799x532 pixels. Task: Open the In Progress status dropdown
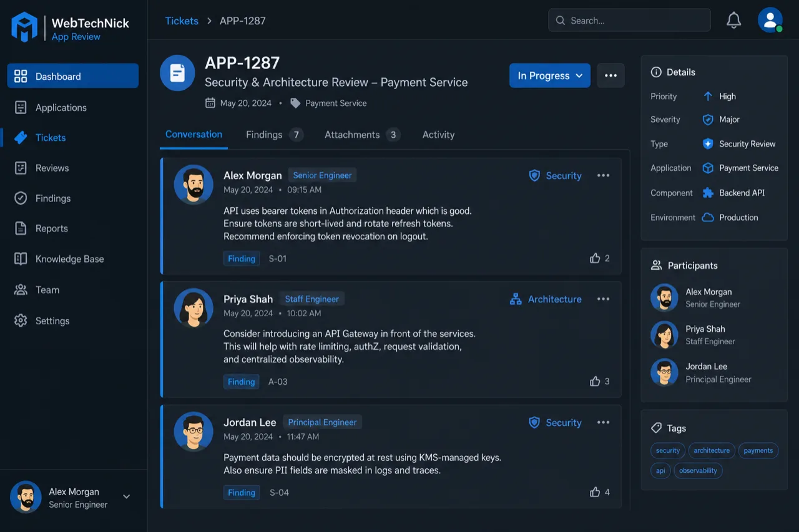coord(550,75)
